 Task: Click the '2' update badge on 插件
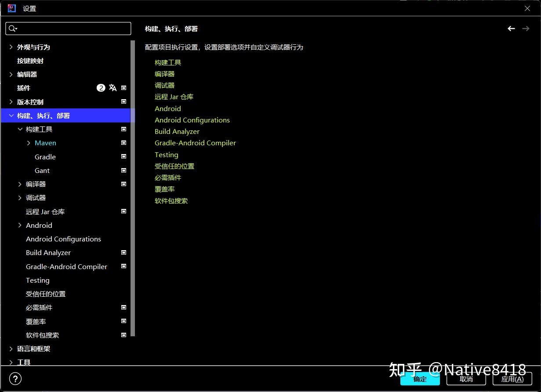101,87
